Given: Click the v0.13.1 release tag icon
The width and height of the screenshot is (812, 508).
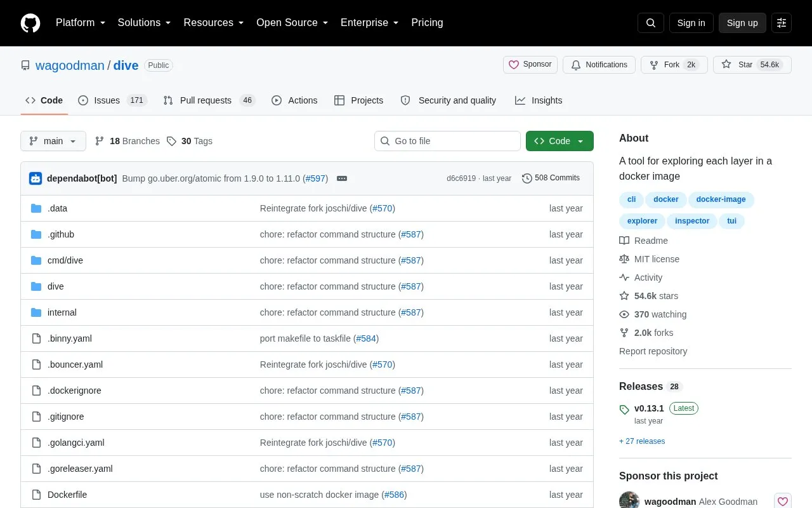Looking at the screenshot, I should point(624,410).
